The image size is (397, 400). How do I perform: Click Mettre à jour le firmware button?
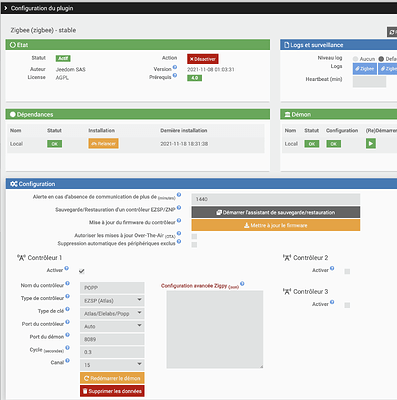tap(276, 225)
